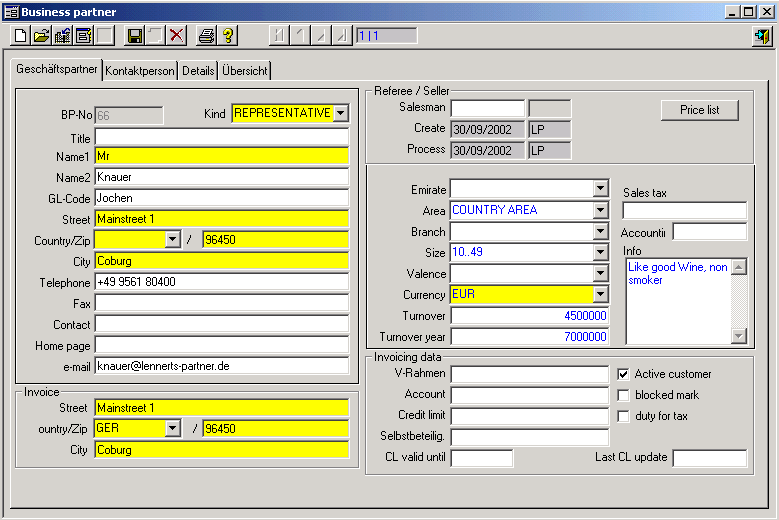Viewport: 779px width, 520px height.
Task: Click the form properties icon next to Print
Action: (83, 36)
